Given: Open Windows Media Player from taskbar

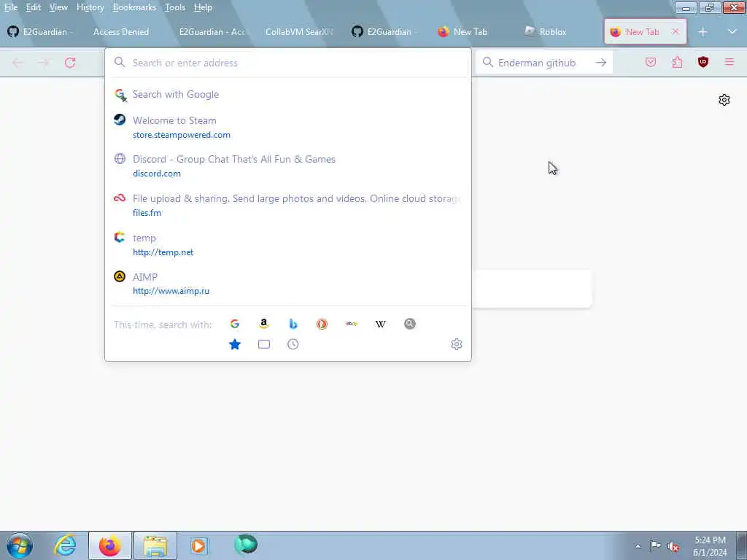Looking at the screenshot, I should point(198,545).
